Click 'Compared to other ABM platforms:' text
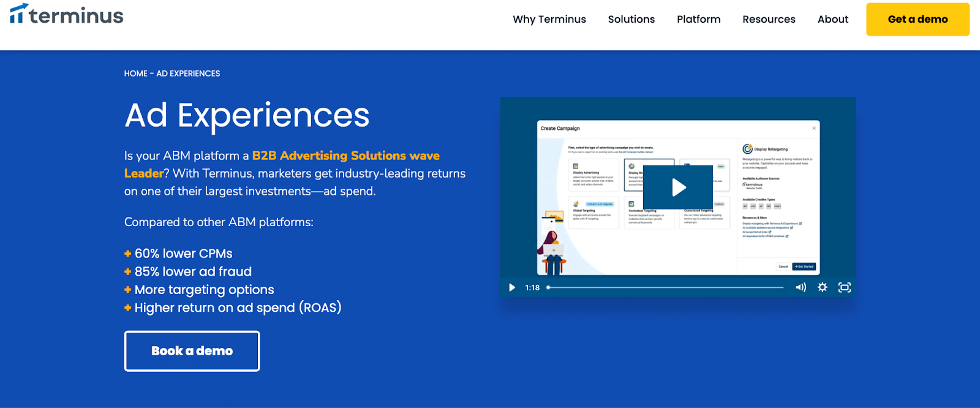Image resolution: width=980 pixels, height=408 pixels. (219, 222)
